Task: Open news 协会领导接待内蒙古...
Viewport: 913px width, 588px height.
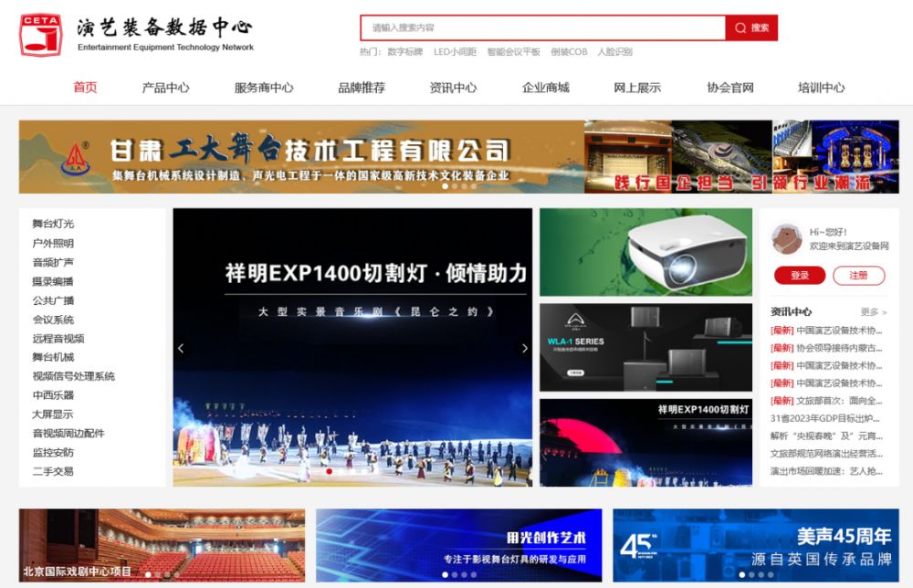Action: click(x=826, y=348)
